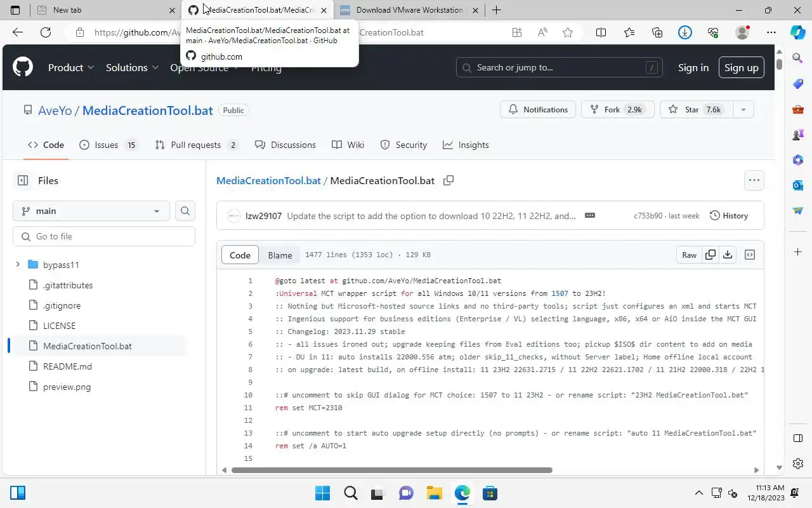Viewport: 812px width, 508px height.
Task: Switch to the New tab browser tab
Action: tap(105, 10)
